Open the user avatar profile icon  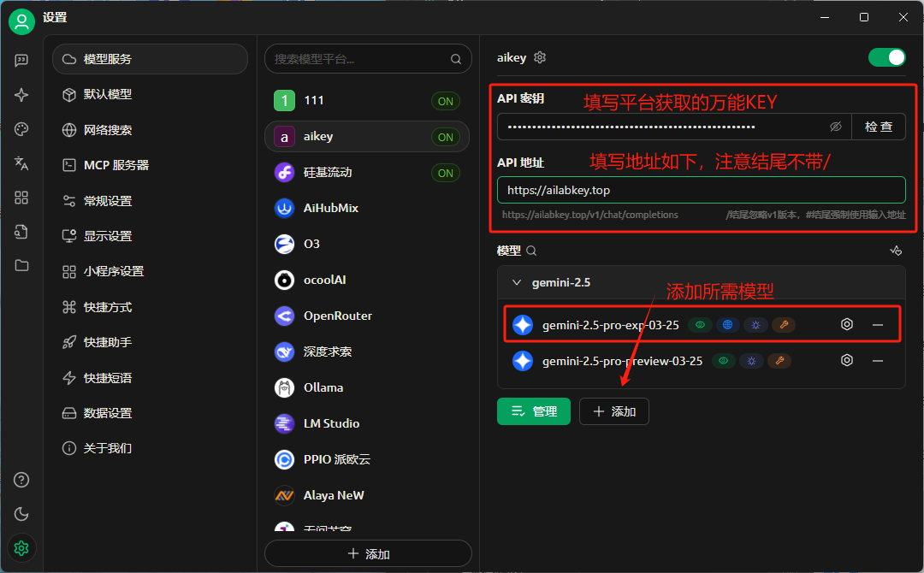(21, 21)
